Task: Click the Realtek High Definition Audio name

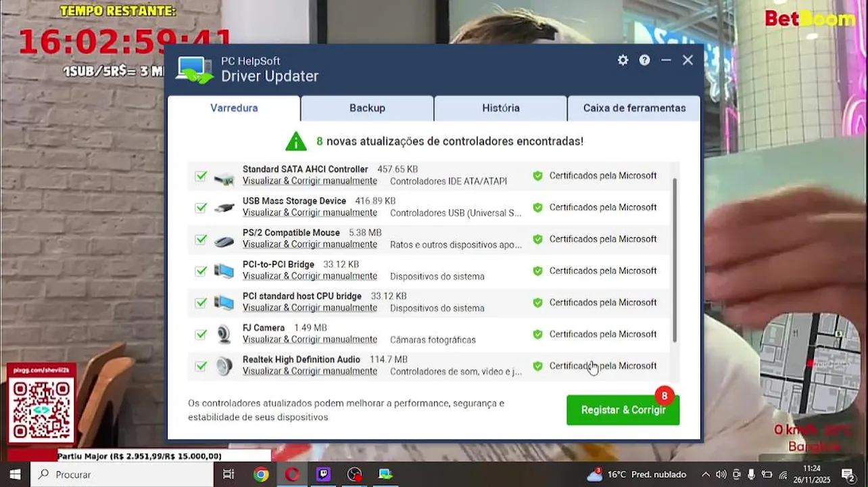Action: 302,360
